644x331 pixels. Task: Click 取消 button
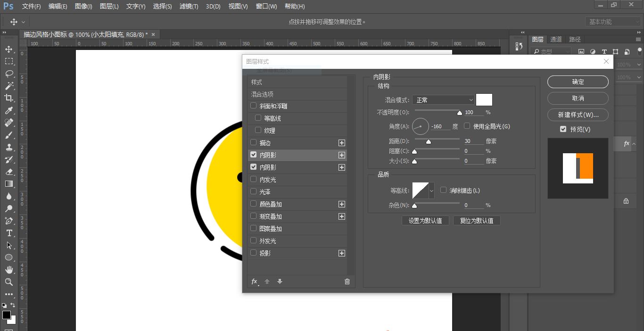[578, 98]
